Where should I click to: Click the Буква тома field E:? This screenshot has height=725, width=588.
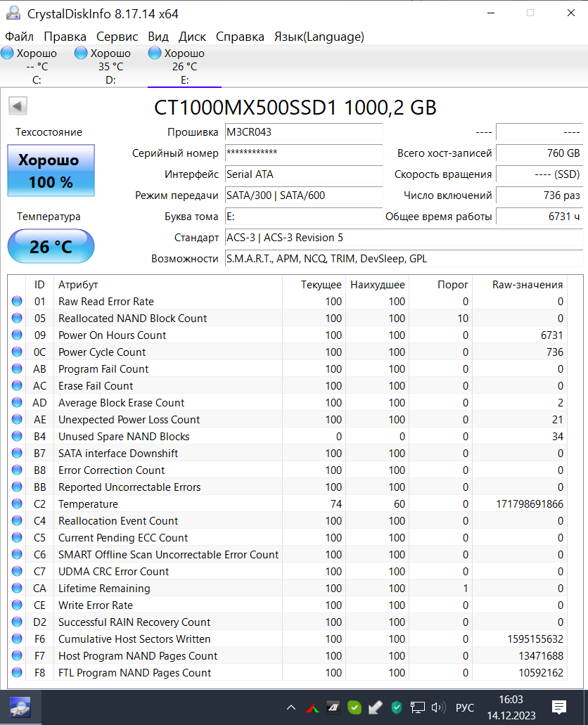304,217
